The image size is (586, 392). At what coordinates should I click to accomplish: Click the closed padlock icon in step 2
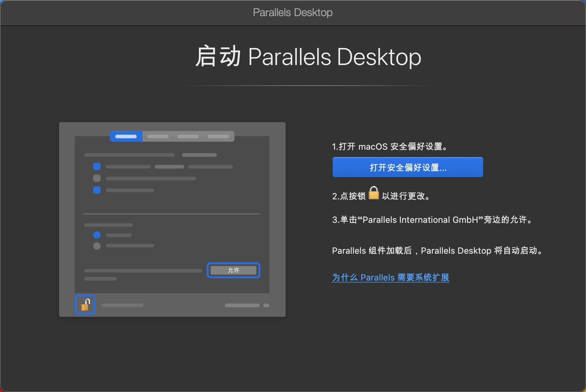coord(374,193)
